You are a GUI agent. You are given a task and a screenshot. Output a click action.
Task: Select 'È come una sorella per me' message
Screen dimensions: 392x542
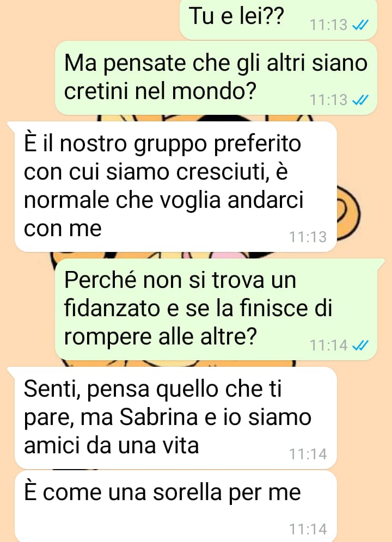tap(176, 507)
